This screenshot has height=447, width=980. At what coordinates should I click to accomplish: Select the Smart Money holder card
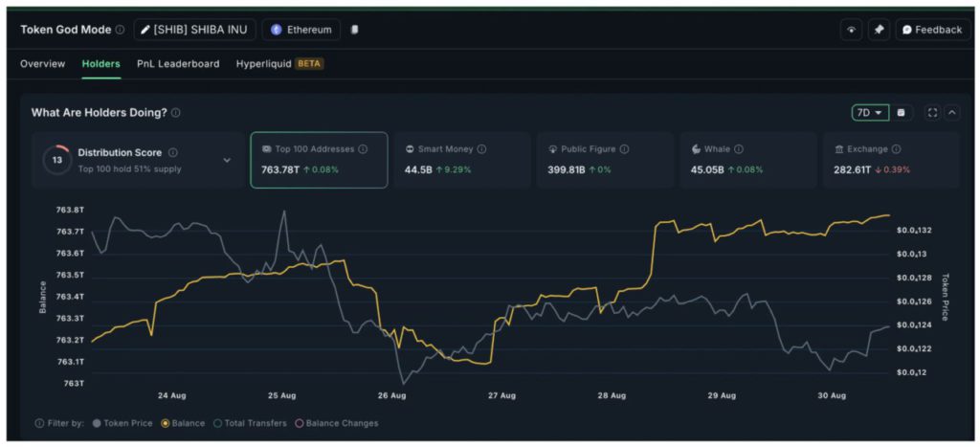click(461, 160)
